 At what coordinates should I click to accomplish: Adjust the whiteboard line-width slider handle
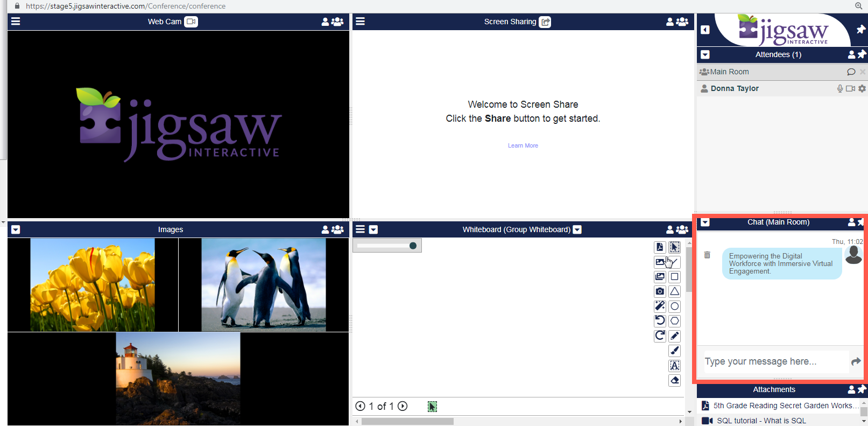click(413, 246)
